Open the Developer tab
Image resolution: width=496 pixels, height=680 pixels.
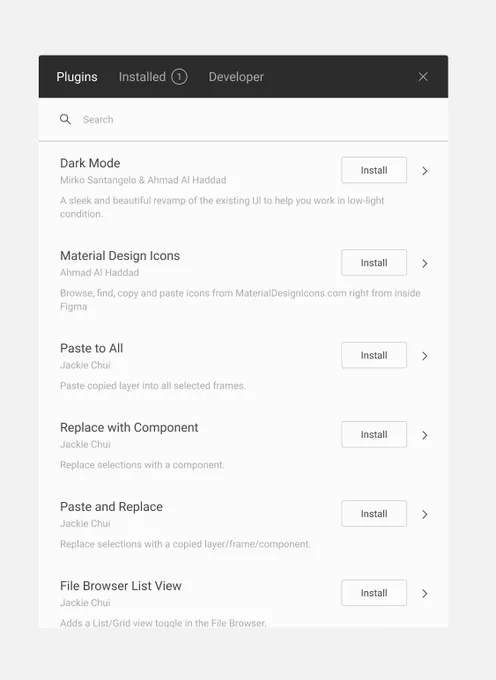click(236, 77)
